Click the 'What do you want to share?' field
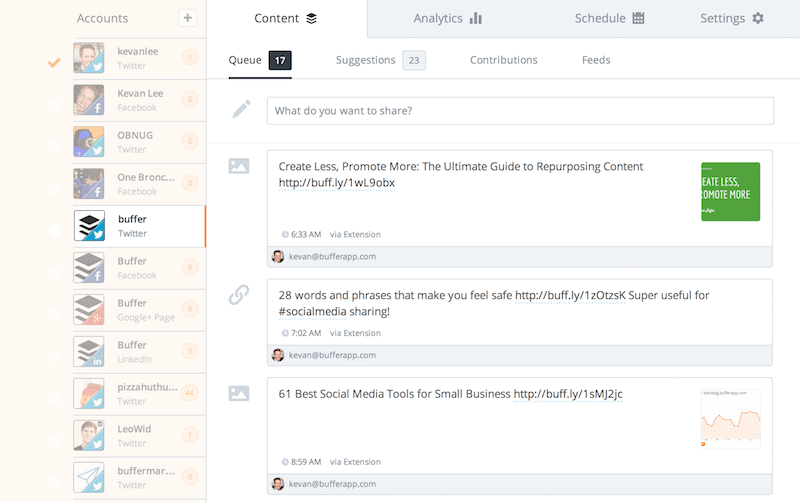800x502 pixels. [x=520, y=110]
